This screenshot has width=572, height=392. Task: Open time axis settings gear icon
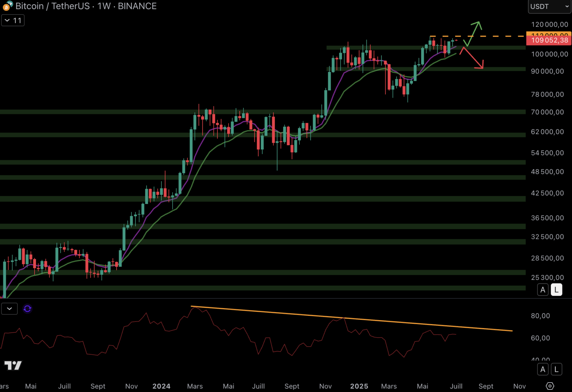tap(550, 386)
